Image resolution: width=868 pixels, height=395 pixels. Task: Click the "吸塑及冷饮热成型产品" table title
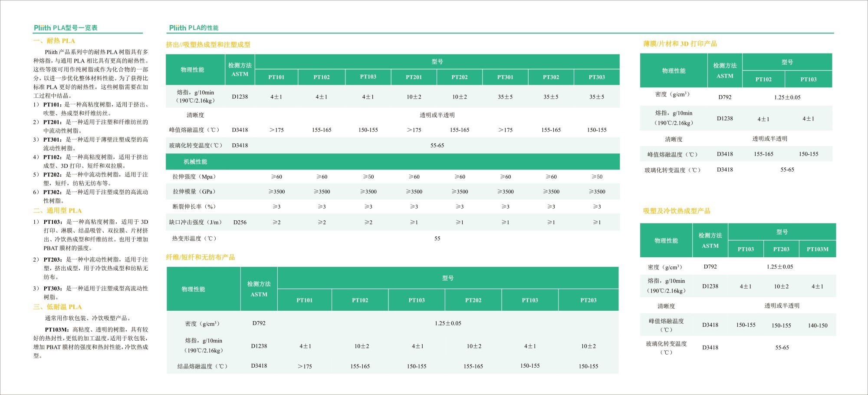point(677,211)
